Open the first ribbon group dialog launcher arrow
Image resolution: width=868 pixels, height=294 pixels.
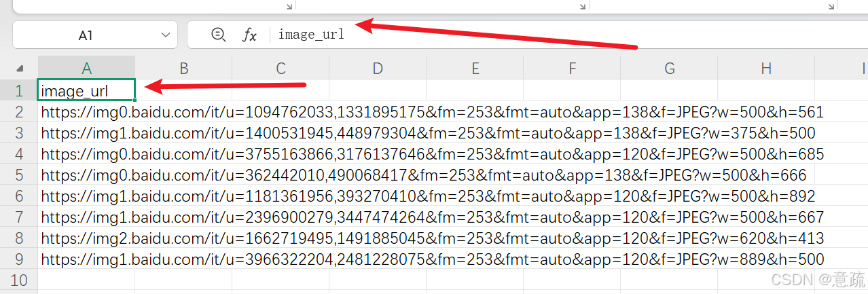[289, 5]
